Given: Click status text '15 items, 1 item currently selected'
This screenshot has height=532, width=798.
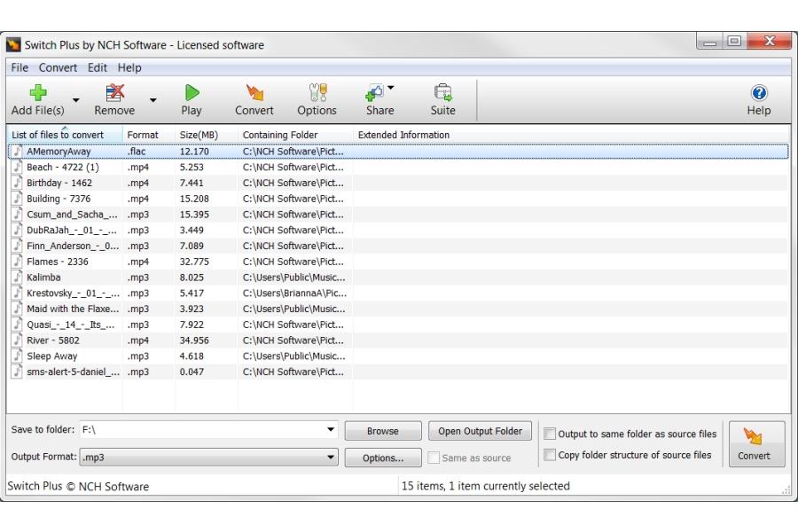Looking at the screenshot, I should pyautogui.click(x=486, y=486).
